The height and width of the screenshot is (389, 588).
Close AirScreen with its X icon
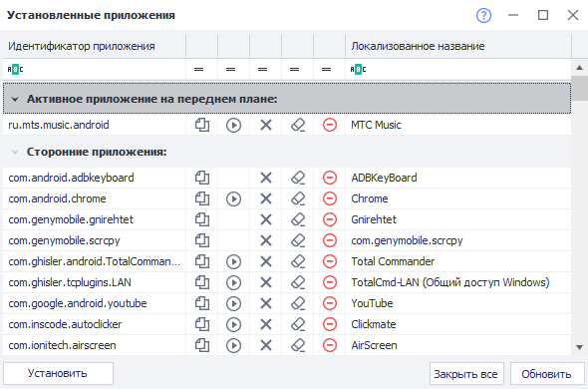click(266, 345)
